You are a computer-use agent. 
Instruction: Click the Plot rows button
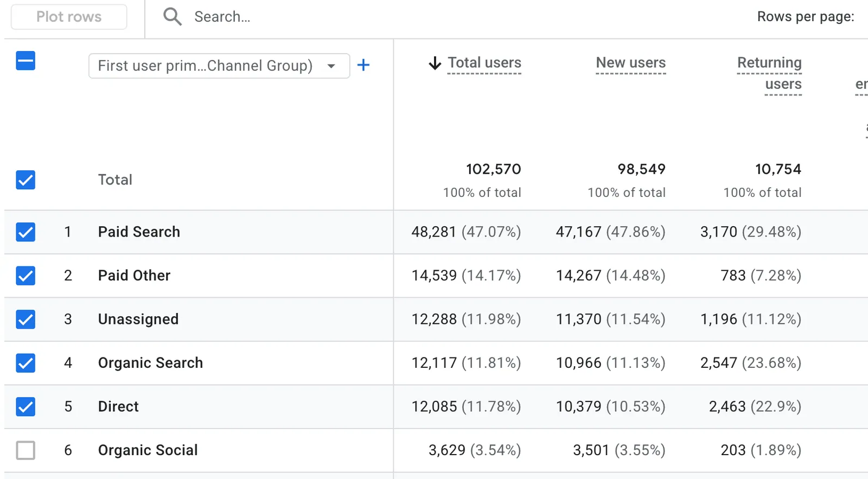tap(69, 17)
